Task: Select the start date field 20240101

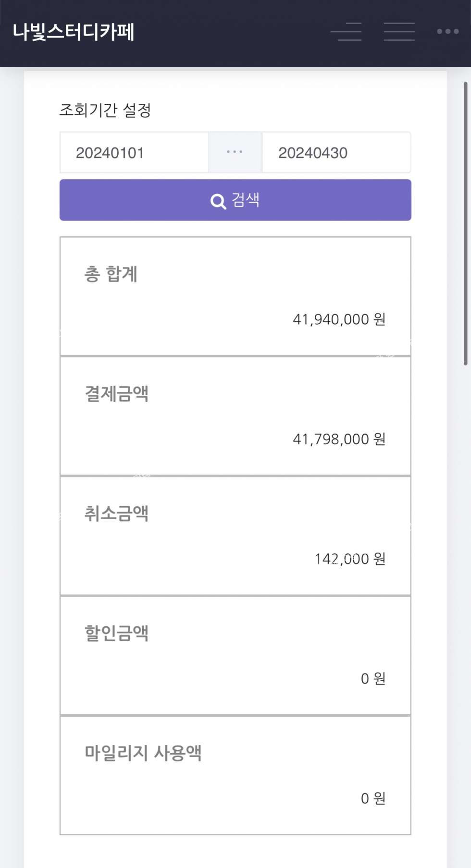Action: tap(134, 153)
